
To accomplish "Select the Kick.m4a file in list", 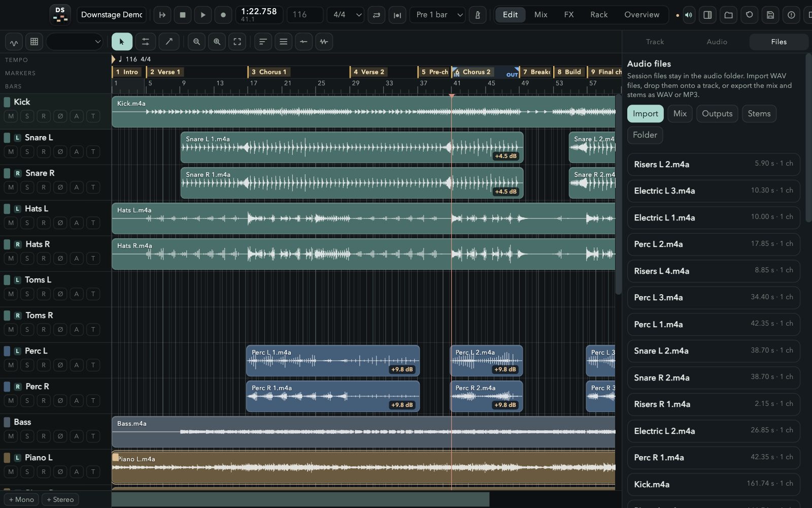I will [x=714, y=484].
